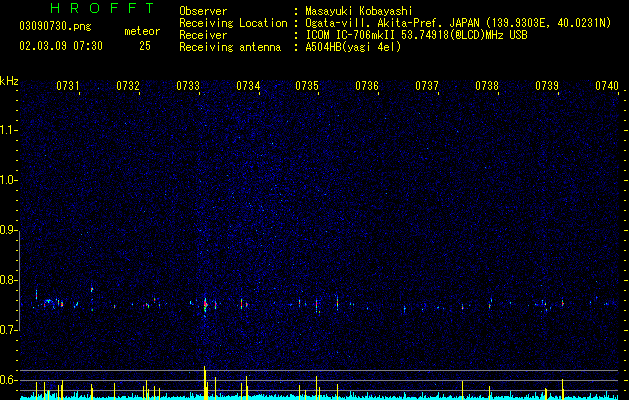
Task: Click the Observer label
Action: pyautogui.click(x=203, y=11)
